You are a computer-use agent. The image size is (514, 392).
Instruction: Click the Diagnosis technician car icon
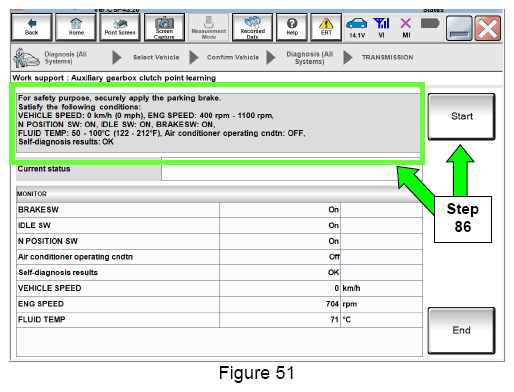26,58
